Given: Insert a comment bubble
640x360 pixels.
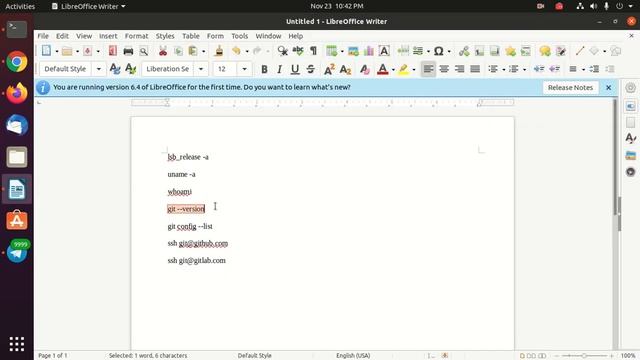Looking at the screenshot, I should click(x=545, y=51).
